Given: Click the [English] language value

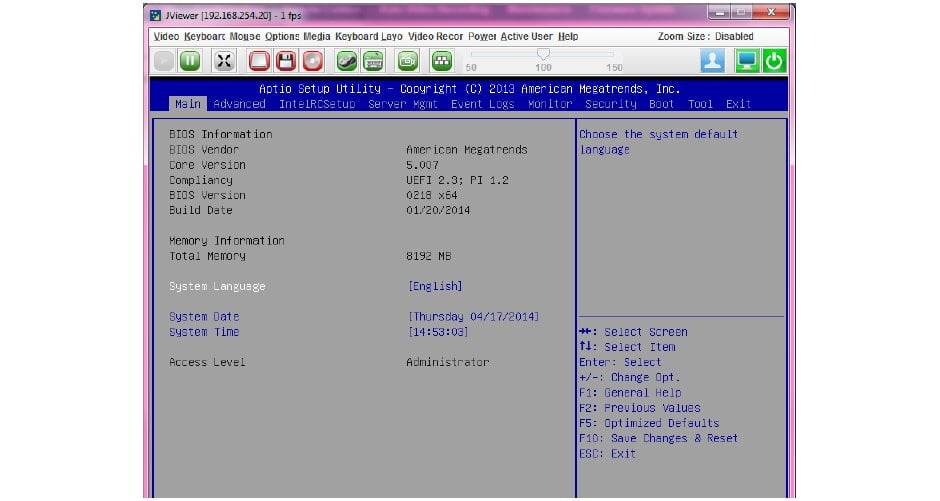Looking at the screenshot, I should coord(435,286).
